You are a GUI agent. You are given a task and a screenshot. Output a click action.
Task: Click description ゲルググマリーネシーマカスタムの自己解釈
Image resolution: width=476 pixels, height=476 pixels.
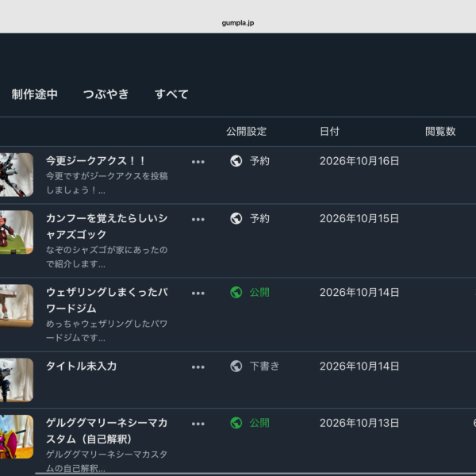pos(106,462)
